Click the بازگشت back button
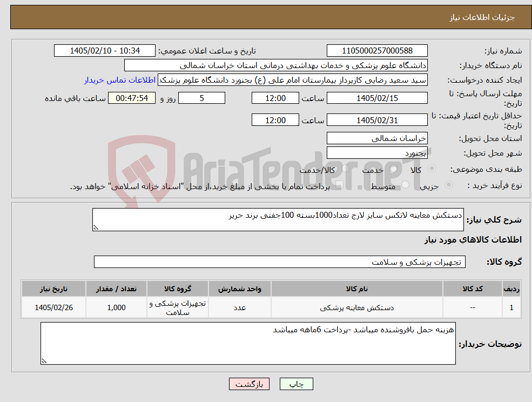 coord(249,384)
